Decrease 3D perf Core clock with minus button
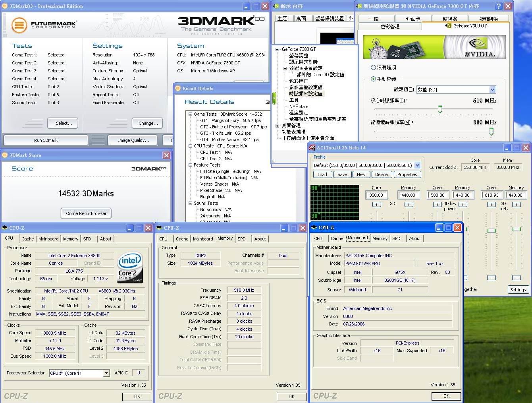 [x=492, y=277]
